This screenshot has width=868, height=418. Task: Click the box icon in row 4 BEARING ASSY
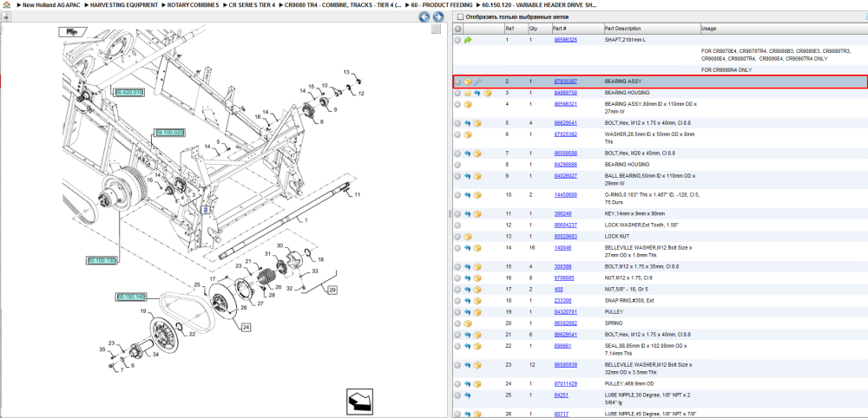click(x=468, y=104)
